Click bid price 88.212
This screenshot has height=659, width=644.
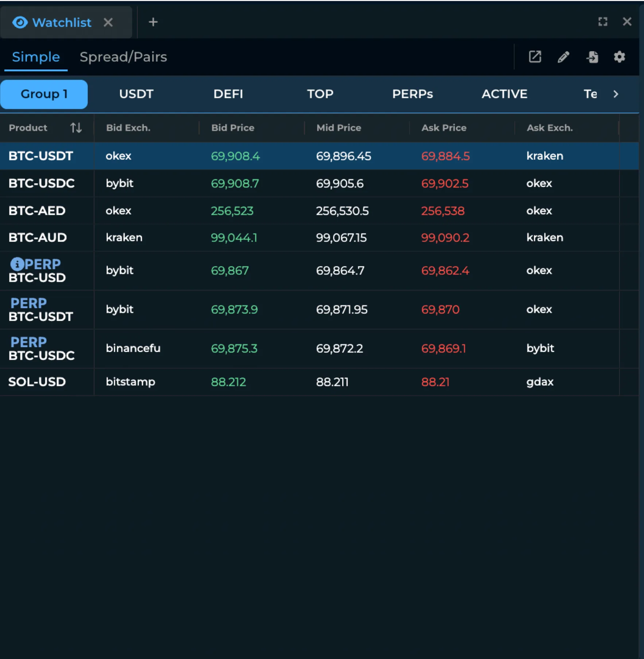point(228,382)
